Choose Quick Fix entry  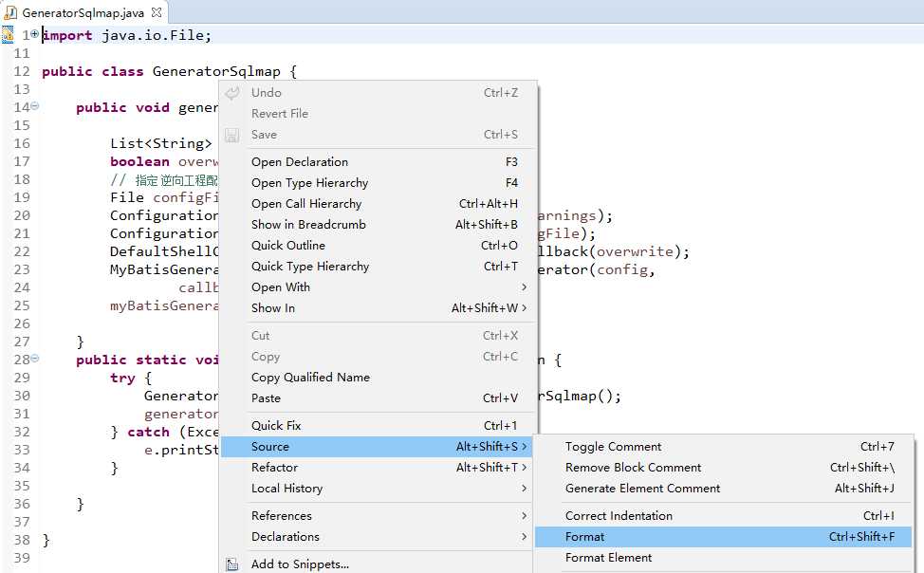click(379, 426)
